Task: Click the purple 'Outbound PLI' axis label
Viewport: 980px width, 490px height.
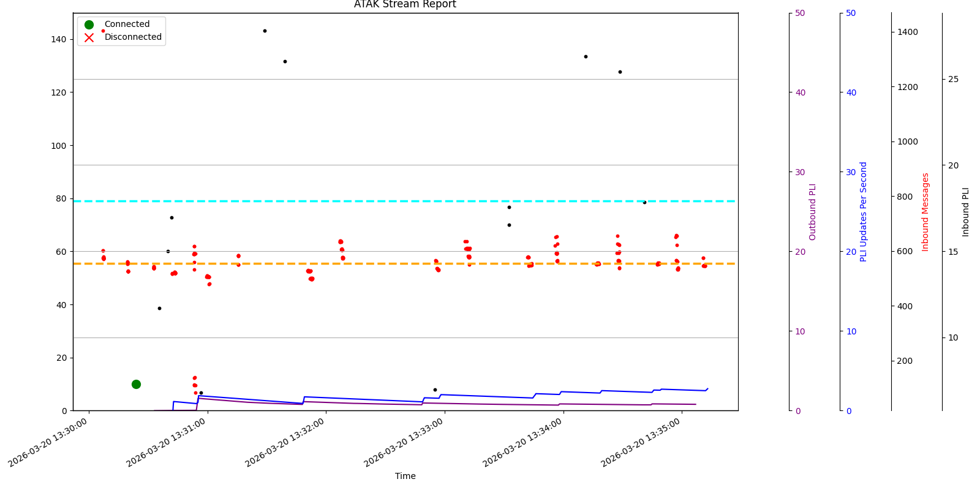Action: (x=813, y=211)
